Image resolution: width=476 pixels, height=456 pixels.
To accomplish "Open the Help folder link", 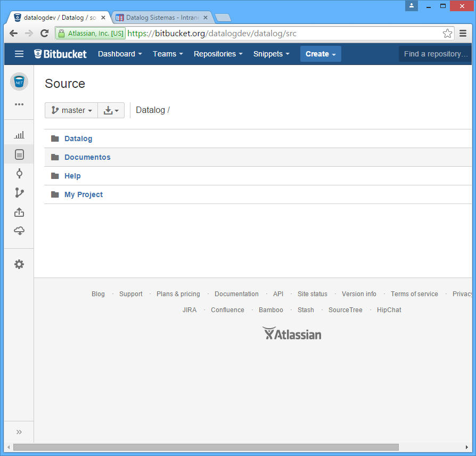I will (x=72, y=176).
